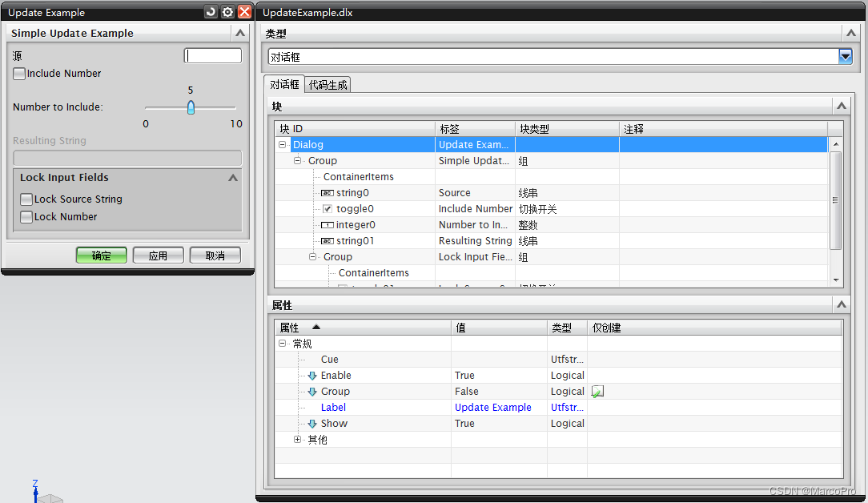Enable the Include Number checkbox

(x=18, y=73)
